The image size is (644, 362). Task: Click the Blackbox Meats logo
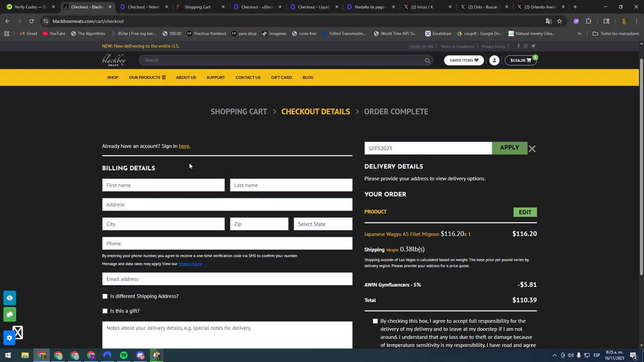click(x=114, y=60)
